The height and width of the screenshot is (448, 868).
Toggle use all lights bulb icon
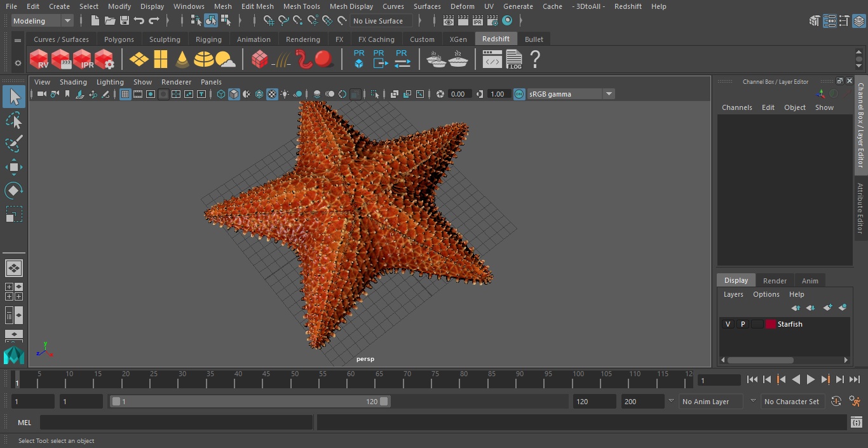(x=285, y=94)
